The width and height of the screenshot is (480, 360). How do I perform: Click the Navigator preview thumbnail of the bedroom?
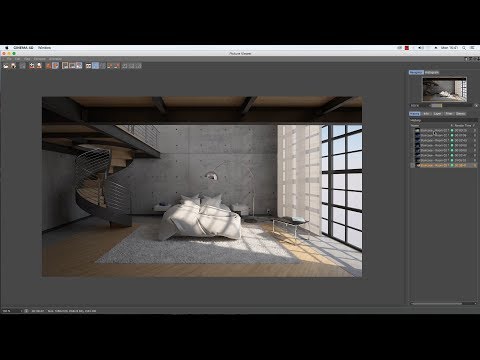[444, 89]
